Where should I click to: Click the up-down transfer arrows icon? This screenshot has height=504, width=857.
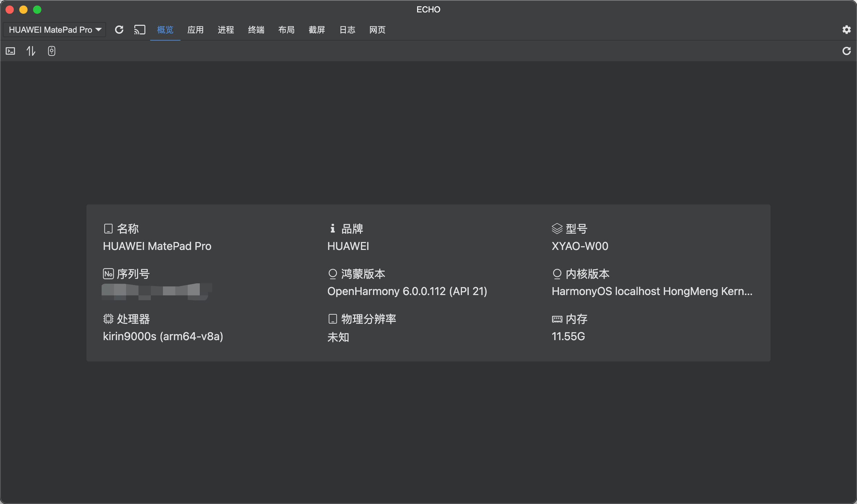click(x=31, y=51)
